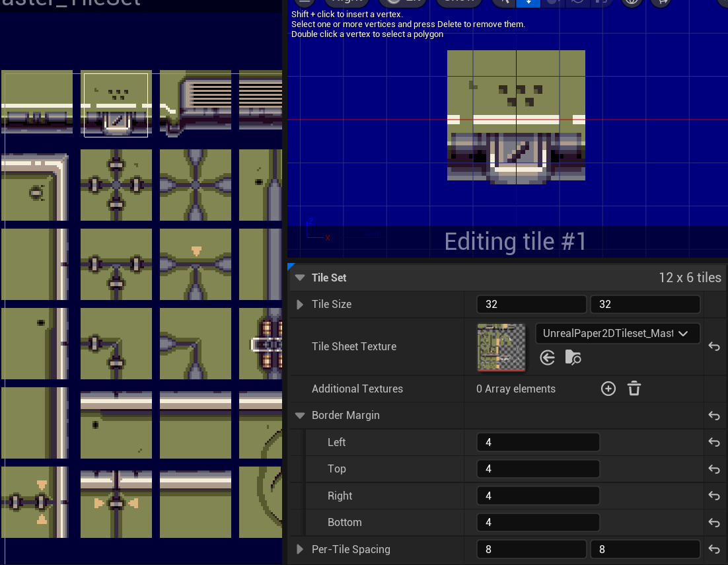Collapse the Border Margin section
The image size is (728, 565).
coord(299,415)
